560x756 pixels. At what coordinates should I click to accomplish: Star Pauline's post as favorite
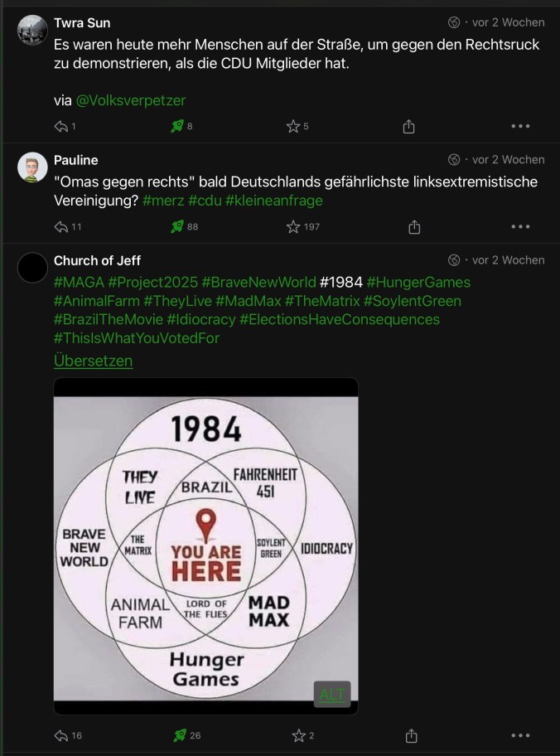coord(292,226)
